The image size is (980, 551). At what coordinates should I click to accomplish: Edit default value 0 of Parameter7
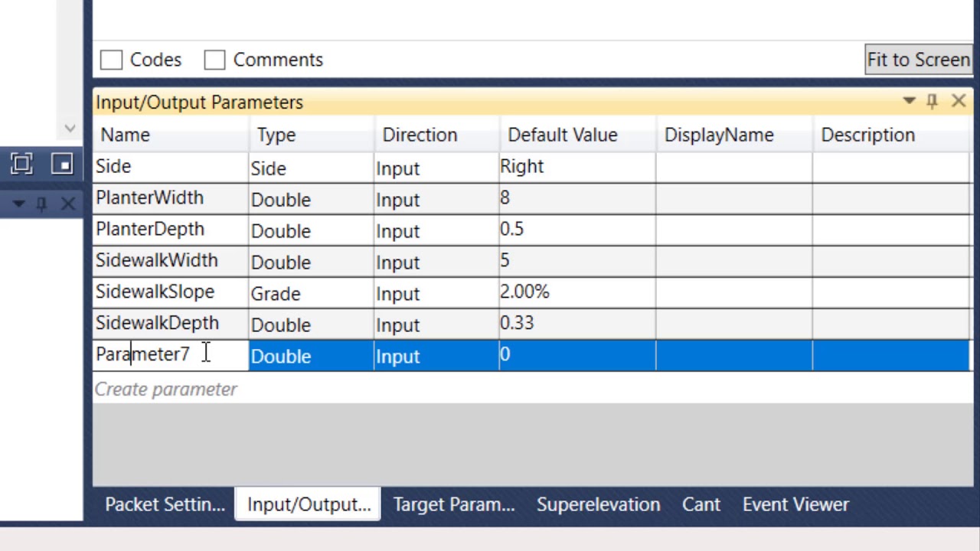click(578, 355)
